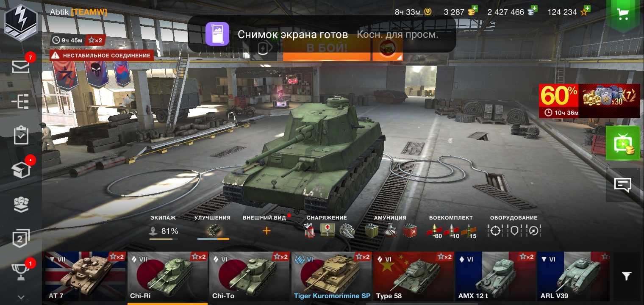The image size is (644, 305).
Task: Open the tank filter funnel icon
Action: (627, 276)
